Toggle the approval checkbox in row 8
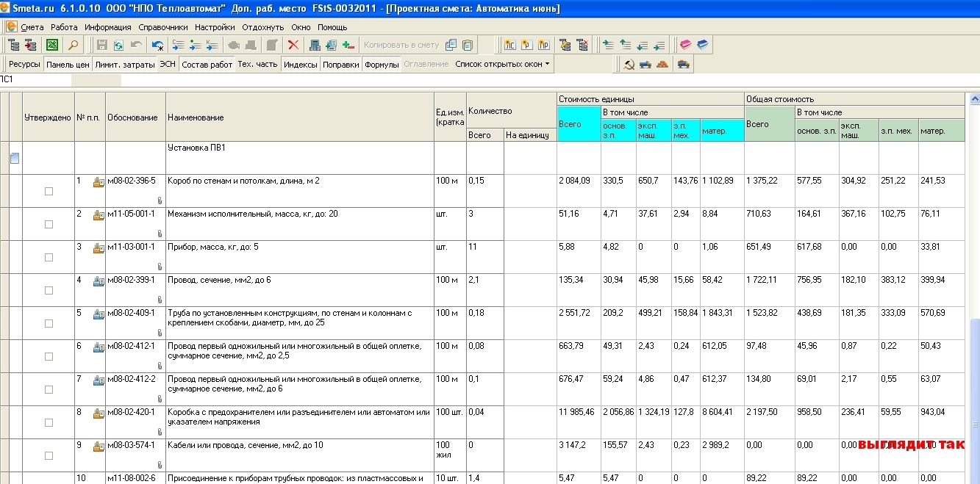 click(x=49, y=422)
